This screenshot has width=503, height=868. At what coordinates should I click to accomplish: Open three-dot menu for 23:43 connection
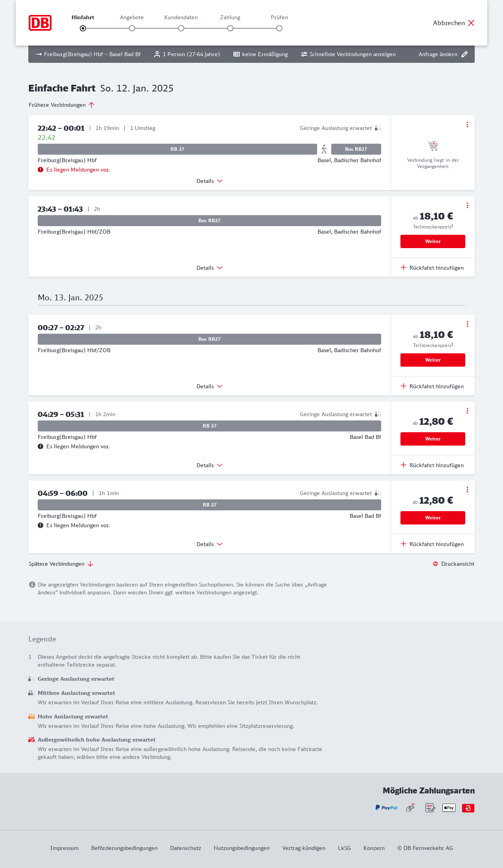[x=467, y=205]
